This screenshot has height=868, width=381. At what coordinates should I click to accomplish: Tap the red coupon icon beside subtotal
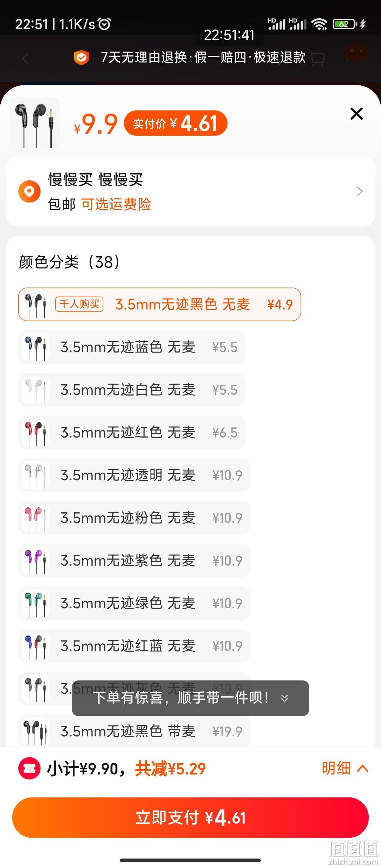point(29,768)
